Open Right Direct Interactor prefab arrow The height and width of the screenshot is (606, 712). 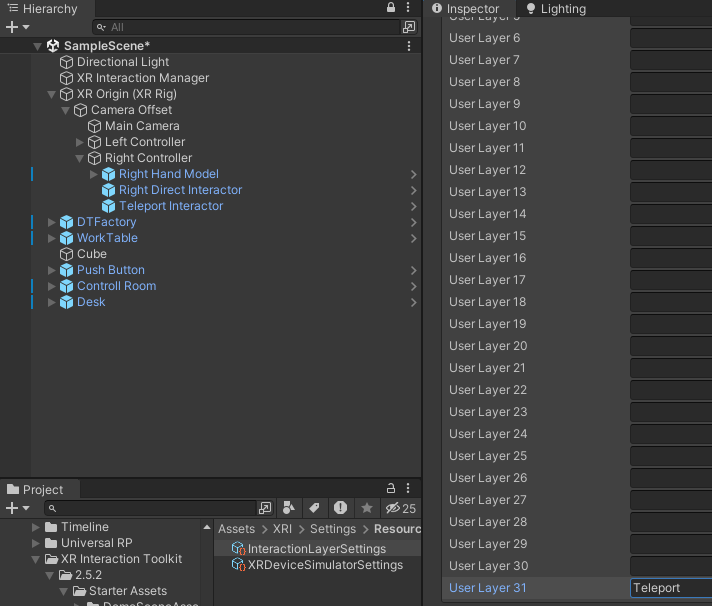(413, 190)
